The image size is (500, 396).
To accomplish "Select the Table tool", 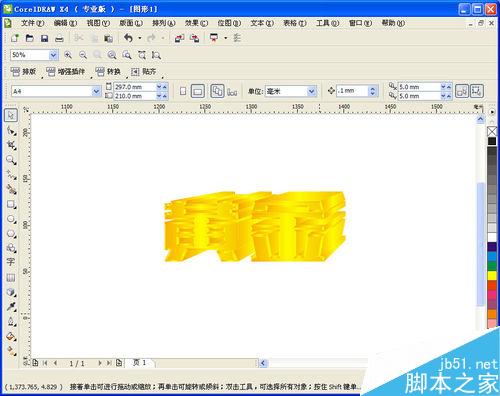I will coord(11,277).
